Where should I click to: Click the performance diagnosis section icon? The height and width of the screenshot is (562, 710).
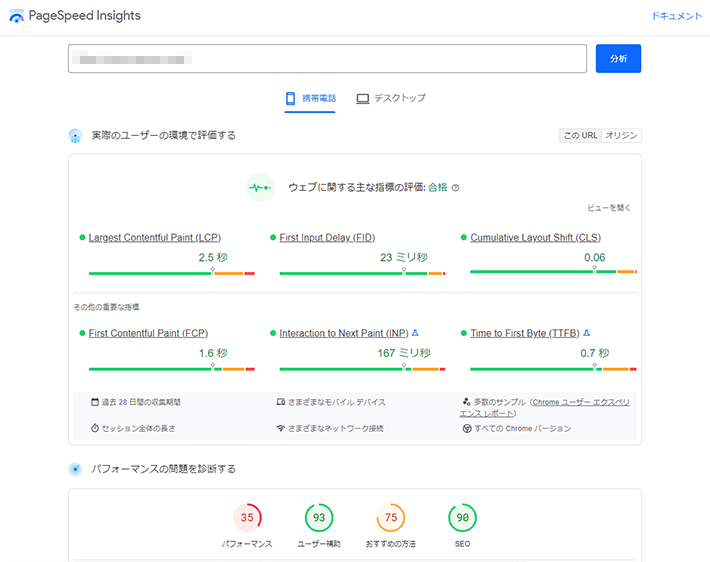[75, 469]
